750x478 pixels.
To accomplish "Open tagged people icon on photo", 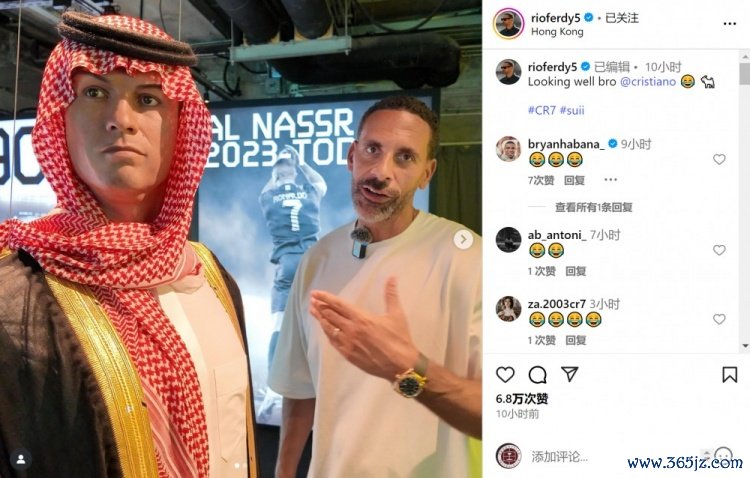I will click(x=21, y=459).
